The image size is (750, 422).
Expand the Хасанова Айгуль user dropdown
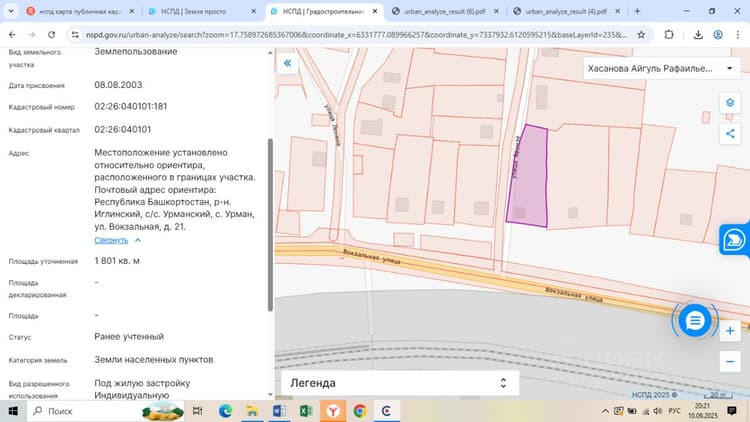pos(661,68)
